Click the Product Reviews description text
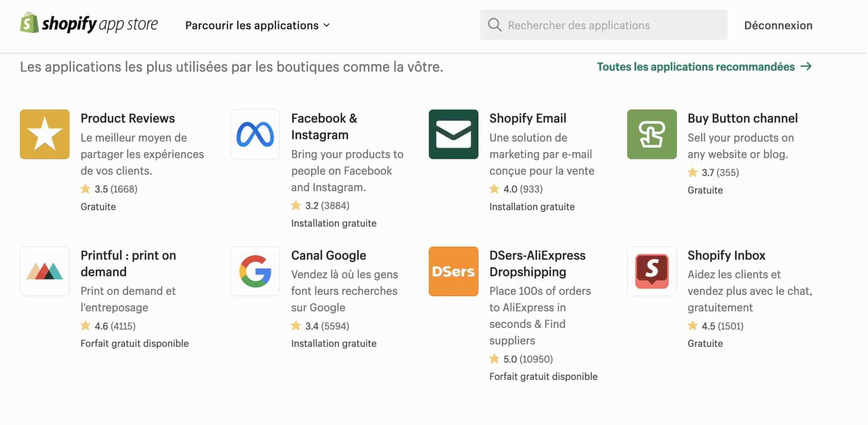 pyautogui.click(x=142, y=154)
